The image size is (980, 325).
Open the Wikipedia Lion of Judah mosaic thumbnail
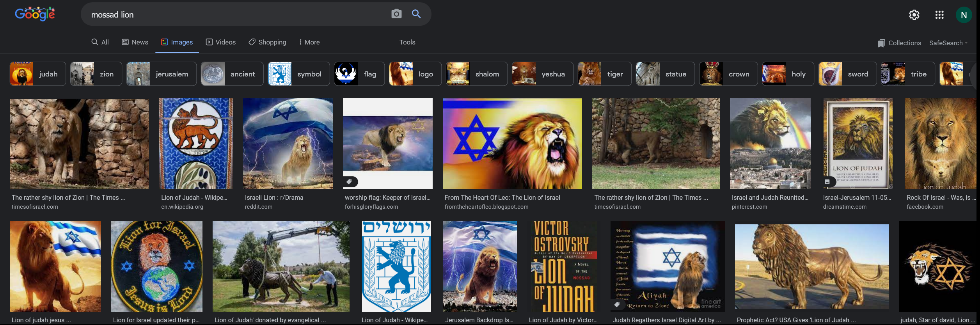point(196,144)
